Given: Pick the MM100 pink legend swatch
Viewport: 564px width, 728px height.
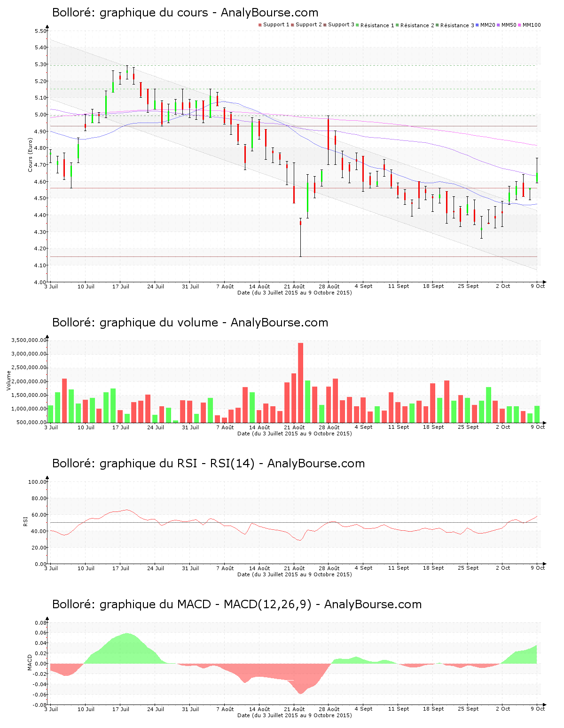Looking at the screenshot, I should (x=520, y=25).
